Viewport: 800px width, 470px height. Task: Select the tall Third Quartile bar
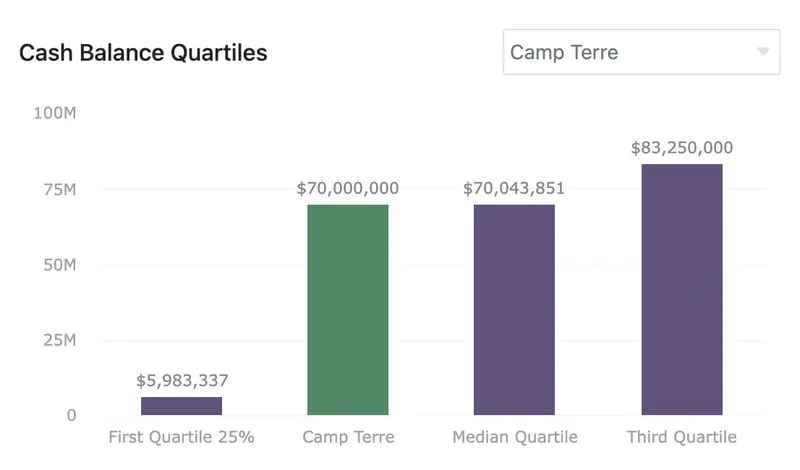pos(681,290)
